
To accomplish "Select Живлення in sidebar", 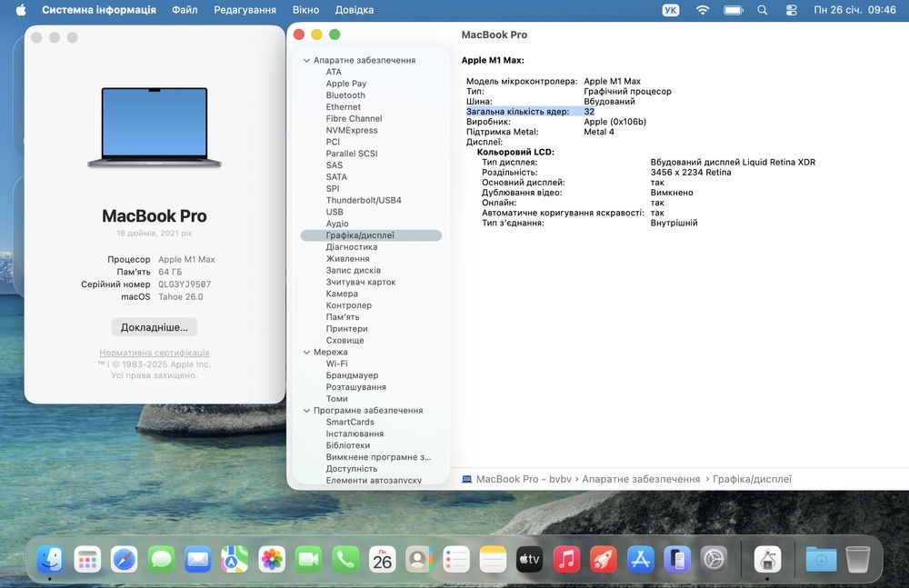I will pos(348,259).
